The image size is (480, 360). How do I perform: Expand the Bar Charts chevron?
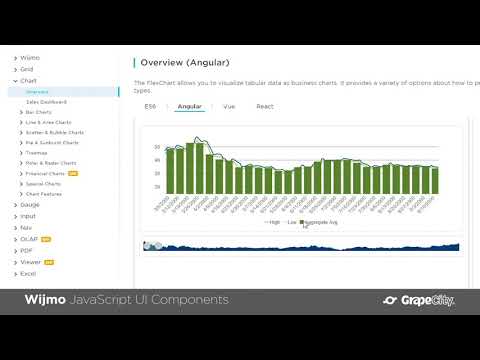tap(21, 112)
